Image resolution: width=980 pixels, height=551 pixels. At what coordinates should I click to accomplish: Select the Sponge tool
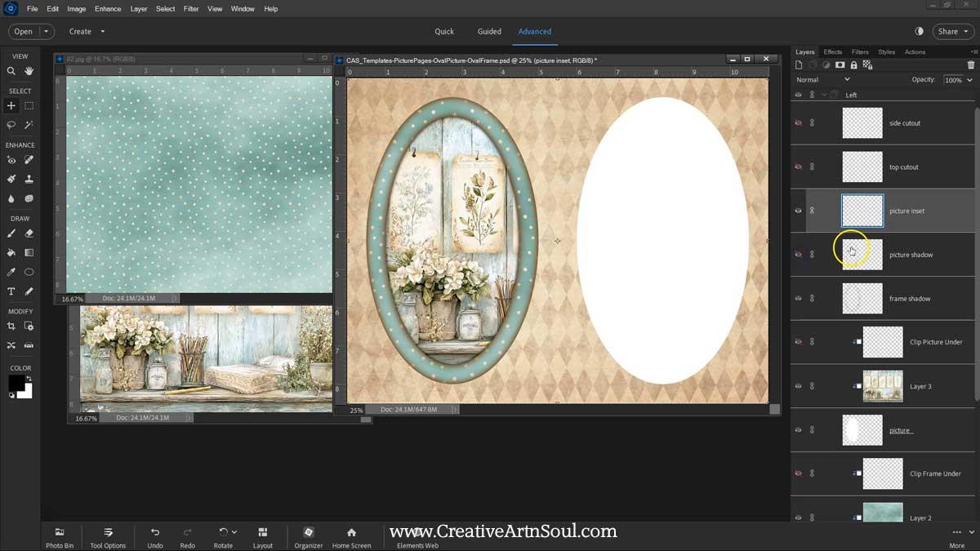[x=29, y=198]
